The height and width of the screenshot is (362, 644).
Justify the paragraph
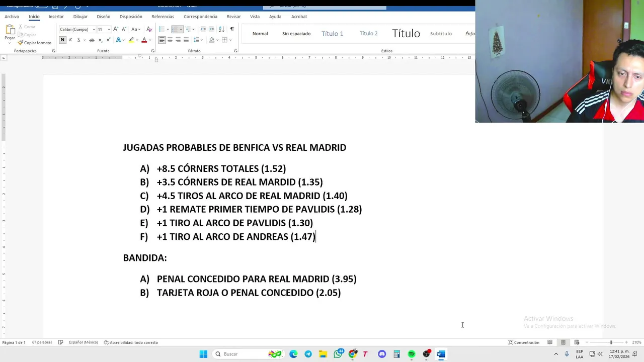pos(186,40)
